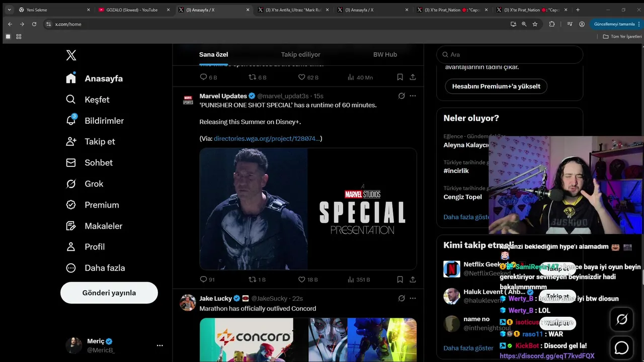Click Gönderi yayınla button
644x362 pixels.
(x=109, y=293)
